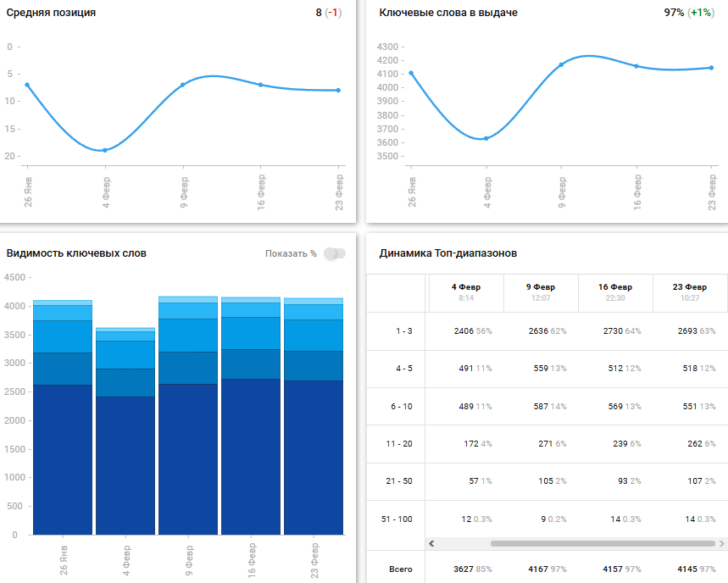This screenshot has height=583, width=728.
Task: Click the 'Средняя позиция' chart title
Action: point(51,13)
